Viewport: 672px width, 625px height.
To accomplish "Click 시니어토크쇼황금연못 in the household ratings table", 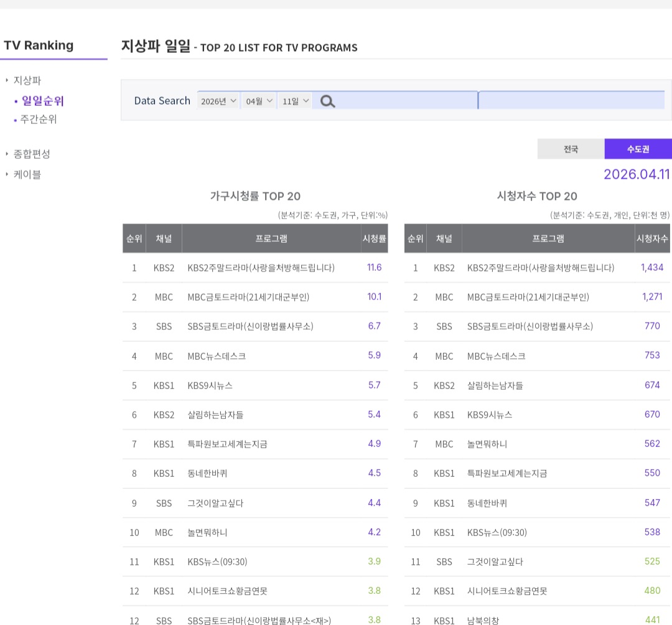I will point(227,591).
